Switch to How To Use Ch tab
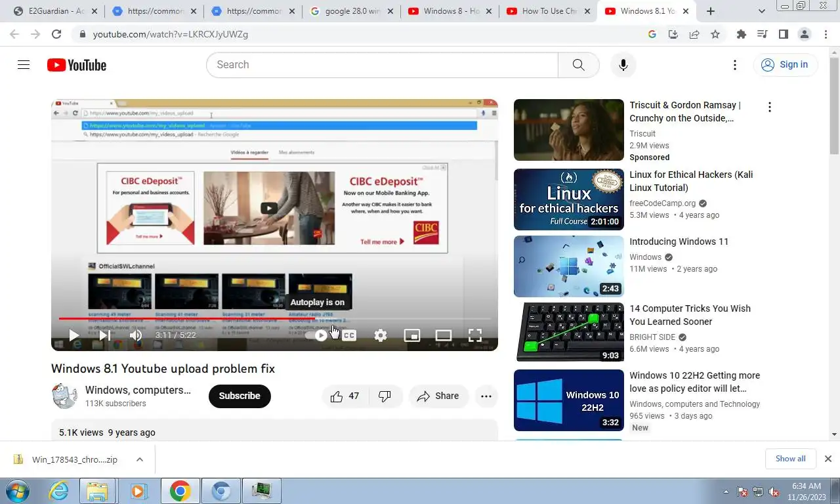 [548, 11]
